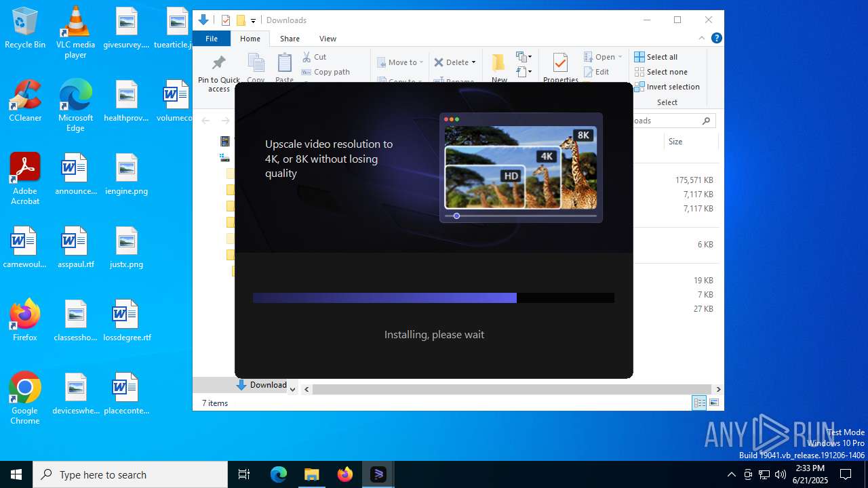The height and width of the screenshot is (488, 868).
Task: Click Pin to Quick access in ribbon
Action: coord(218,73)
